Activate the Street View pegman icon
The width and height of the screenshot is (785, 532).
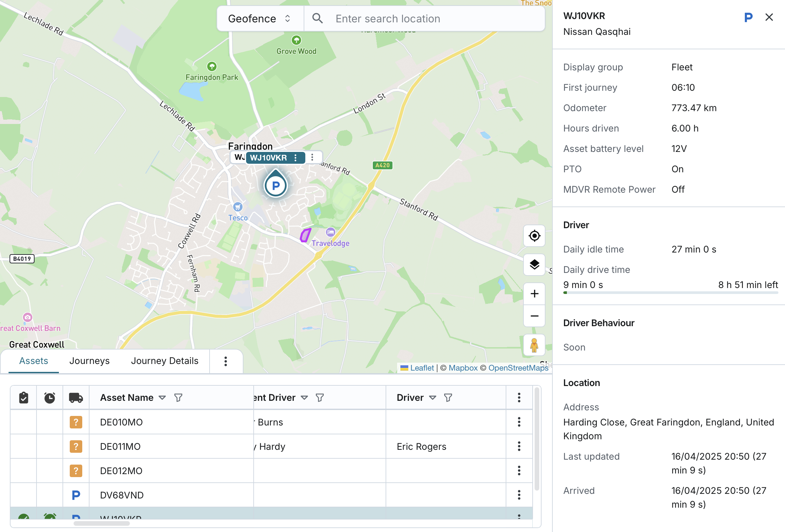pos(534,345)
